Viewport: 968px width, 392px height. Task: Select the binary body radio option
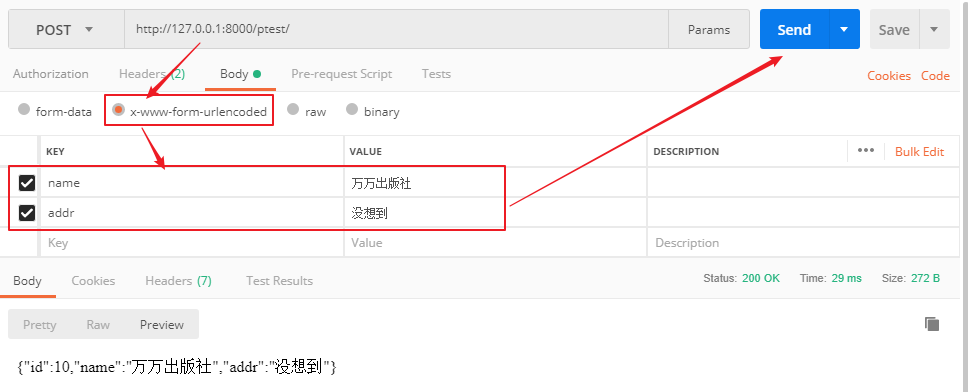pyautogui.click(x=352, y=109)
